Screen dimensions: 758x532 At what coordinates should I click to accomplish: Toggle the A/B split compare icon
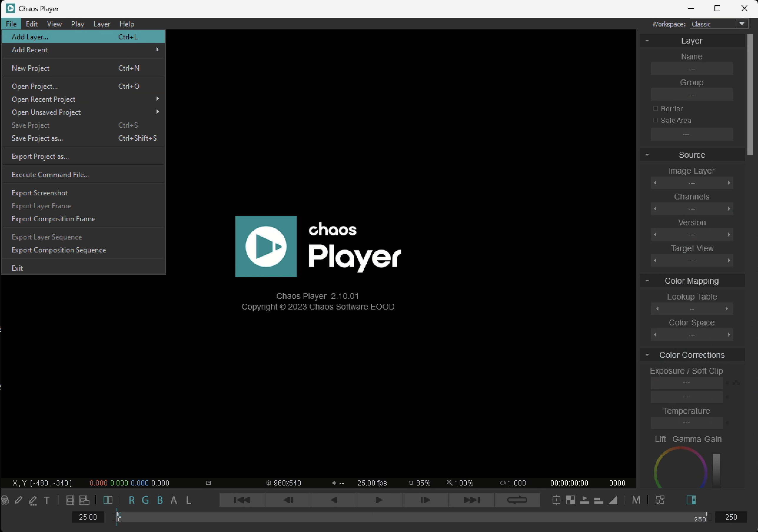108,500
